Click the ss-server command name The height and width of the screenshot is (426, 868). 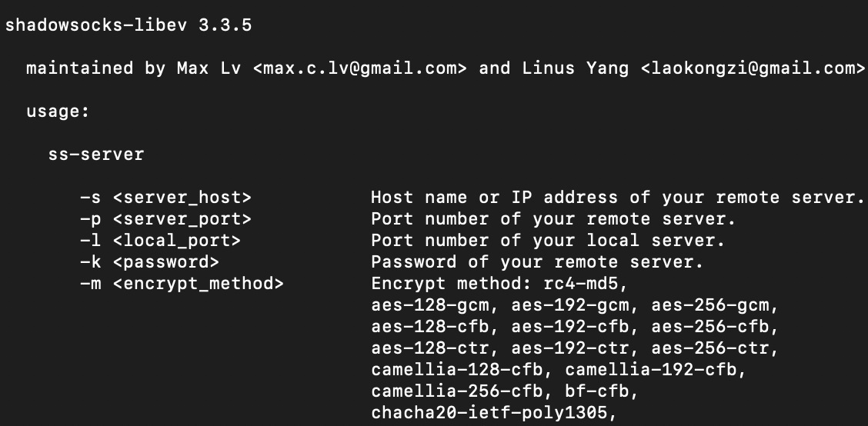pos(96,155)
